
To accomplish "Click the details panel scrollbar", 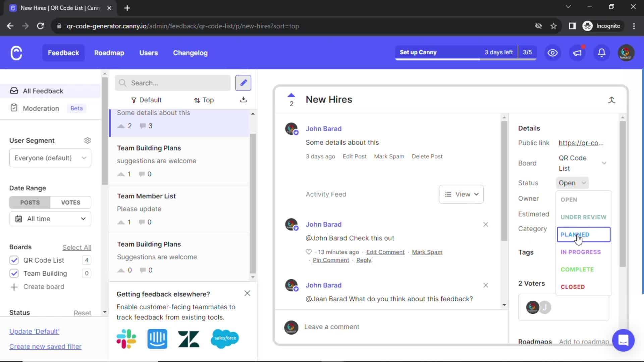I will (623, 194).
